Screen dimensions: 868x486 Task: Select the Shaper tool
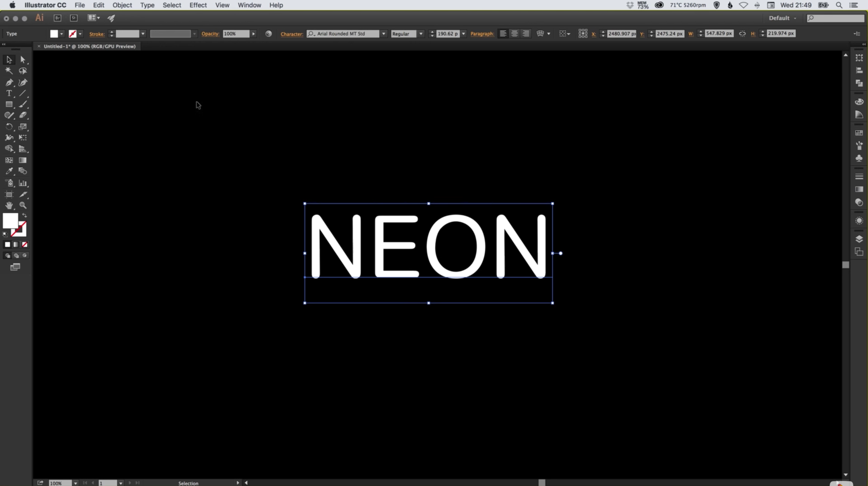[x=9, y=115]
